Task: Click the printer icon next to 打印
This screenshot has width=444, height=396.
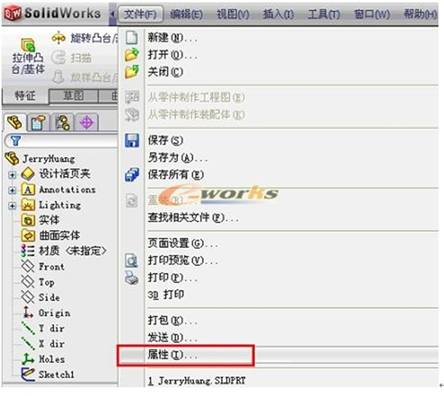Action: click(x=132, y=278)
